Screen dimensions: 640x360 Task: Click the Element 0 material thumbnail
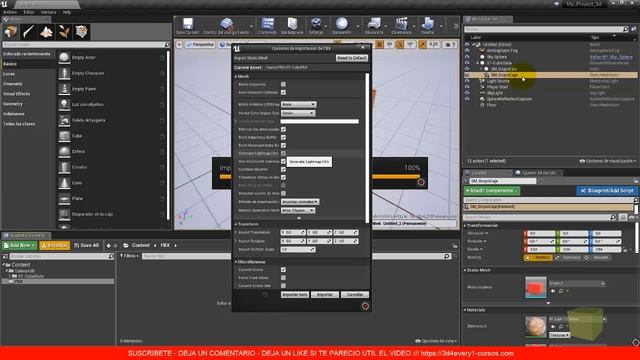pos(536,326)
